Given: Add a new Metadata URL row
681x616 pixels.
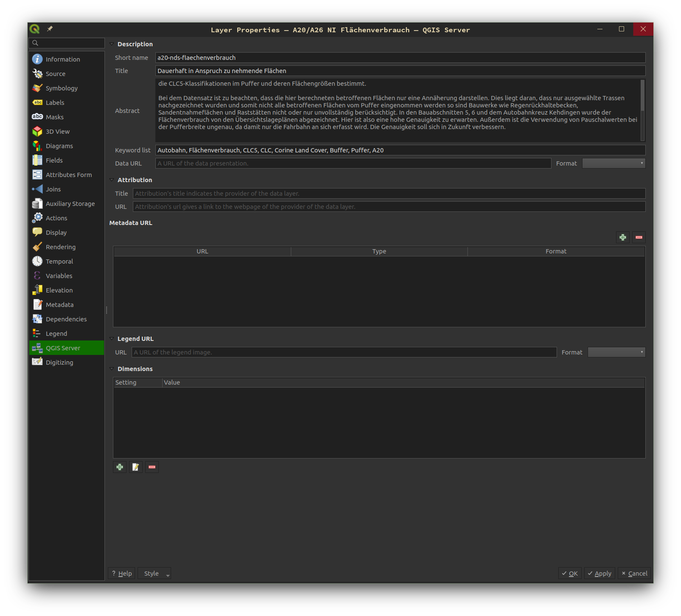Looking at the screenshot, I should coord(622,237).
